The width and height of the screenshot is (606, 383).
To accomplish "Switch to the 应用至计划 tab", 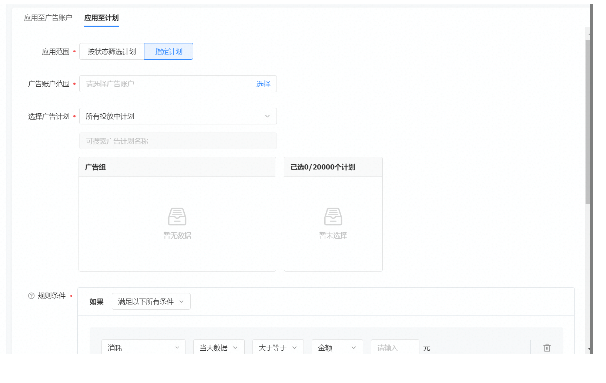I will coord(101,18).
